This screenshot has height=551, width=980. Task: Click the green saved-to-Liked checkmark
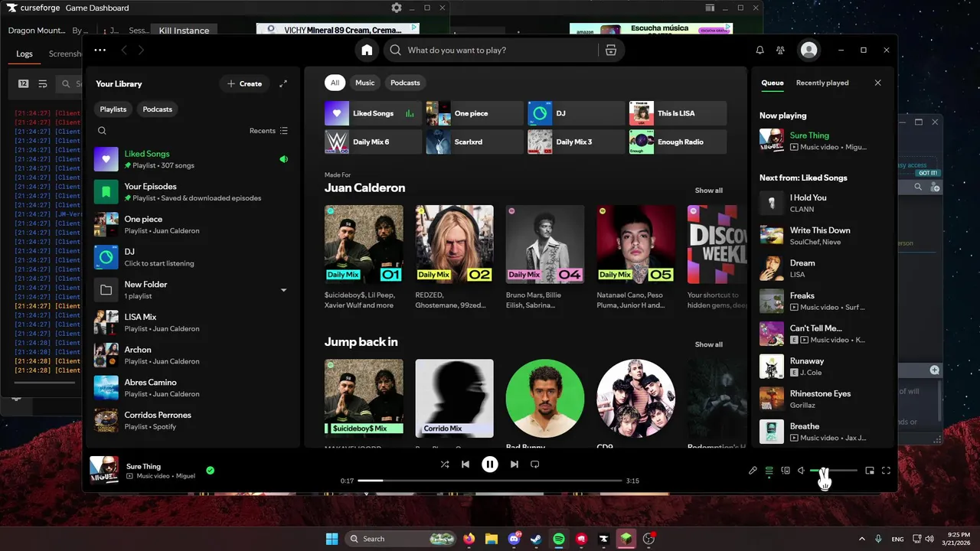click(x=211, y=471)
